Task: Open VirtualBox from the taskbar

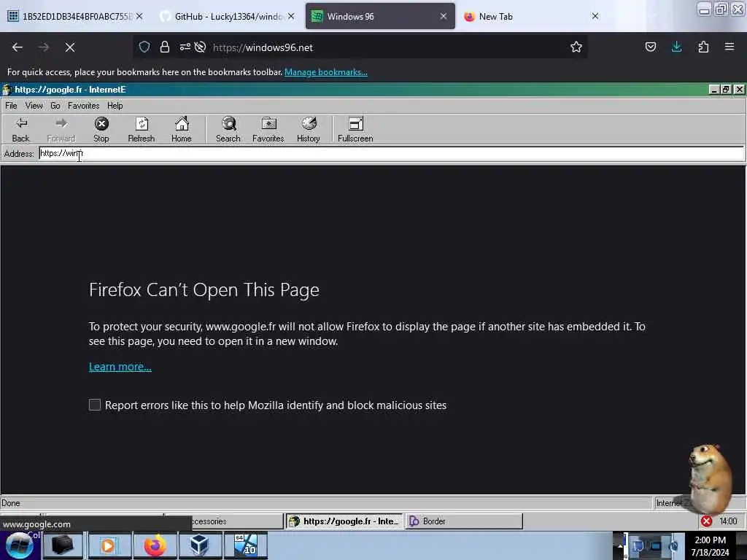Action: tap(199, 545)
